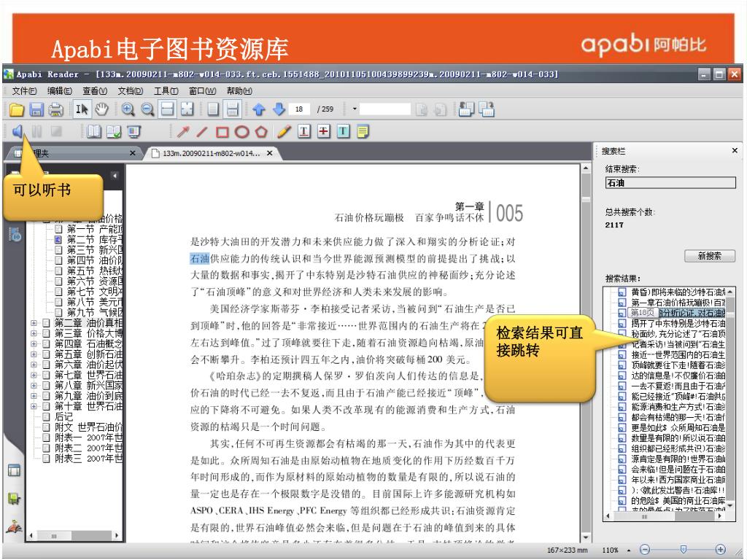Set the fit width view mode
The image size is (747, 560).
pyautogui.click(x=167, y=109)
